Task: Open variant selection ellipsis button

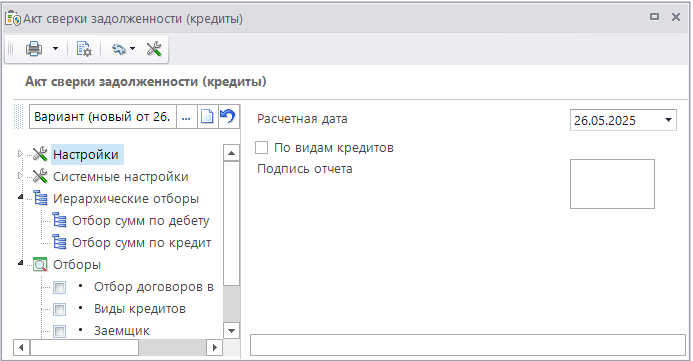Action: [x=186, y=117]
